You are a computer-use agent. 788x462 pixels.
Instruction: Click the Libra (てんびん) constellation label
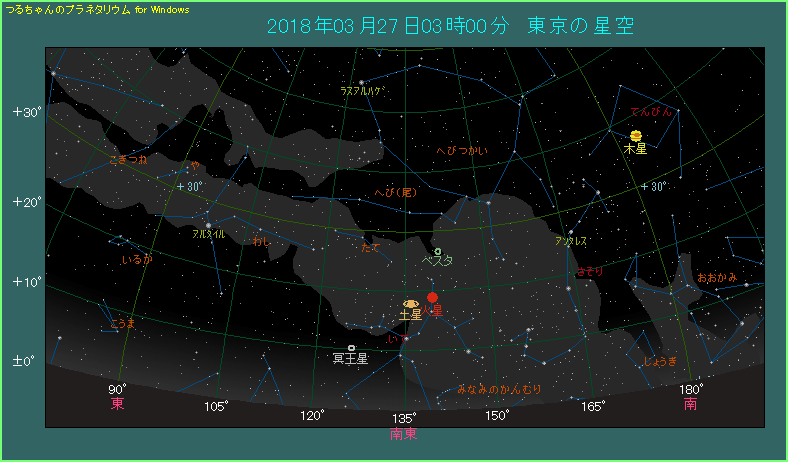[x=651, y=111]
